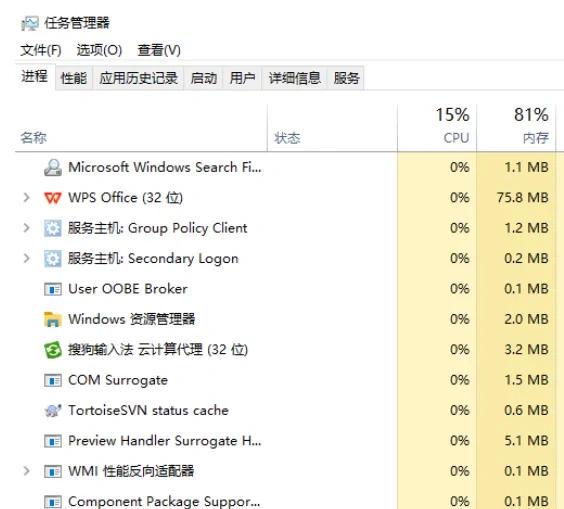564x509 pixels.
Task: Expand the WPS Office process group
Action: 26,197
